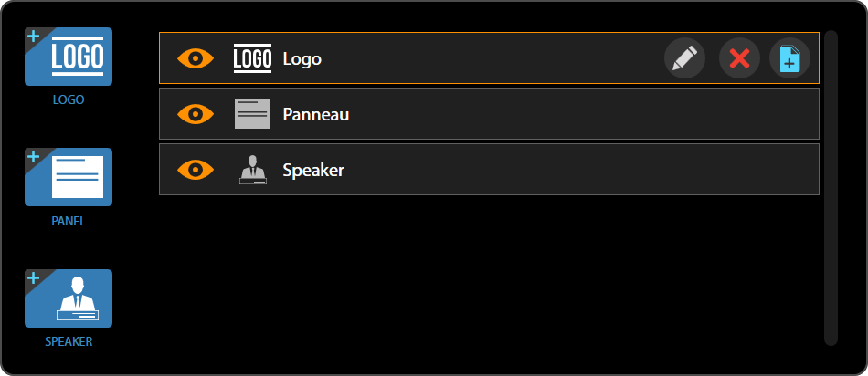Click the Logo icon in first row

coord(252,58)
